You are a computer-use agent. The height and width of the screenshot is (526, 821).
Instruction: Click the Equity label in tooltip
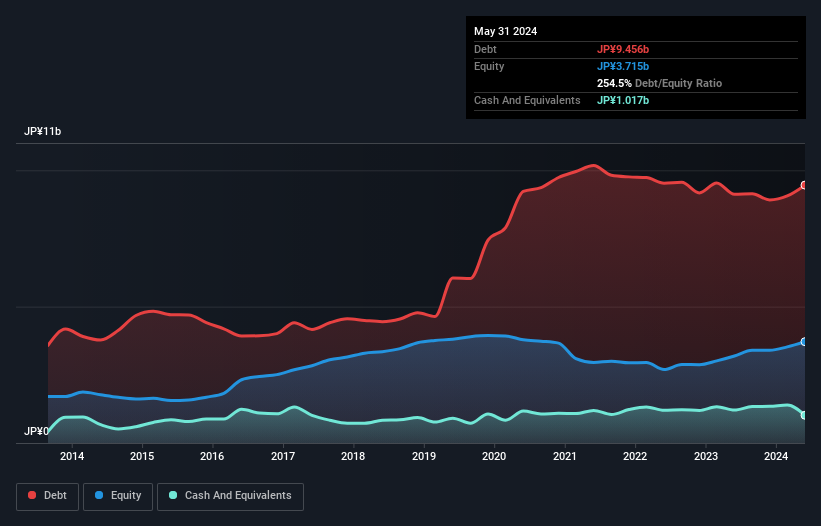tap(489, 66)
